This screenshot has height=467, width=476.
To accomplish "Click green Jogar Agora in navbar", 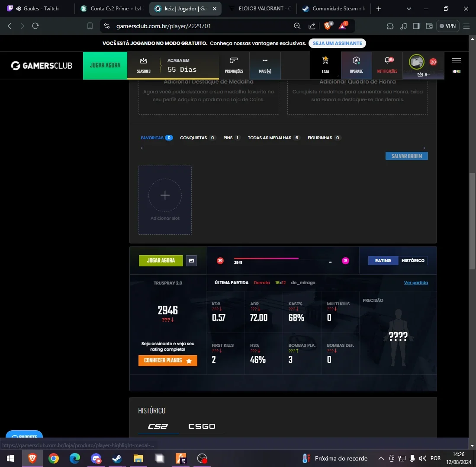I will pyautogui.click(x=105, y=65).
